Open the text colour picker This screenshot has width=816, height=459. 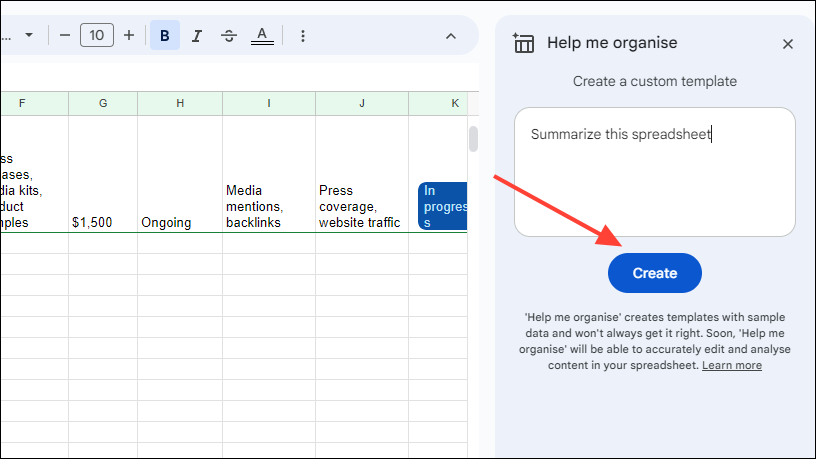coord(262,35)
